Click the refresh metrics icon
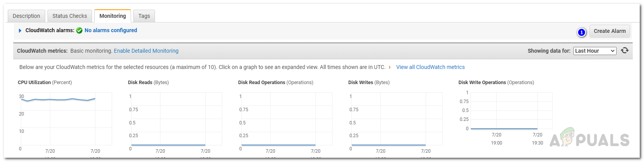This screenshot has width=644, height=162. pyautogui.click(x=625, y=50)
